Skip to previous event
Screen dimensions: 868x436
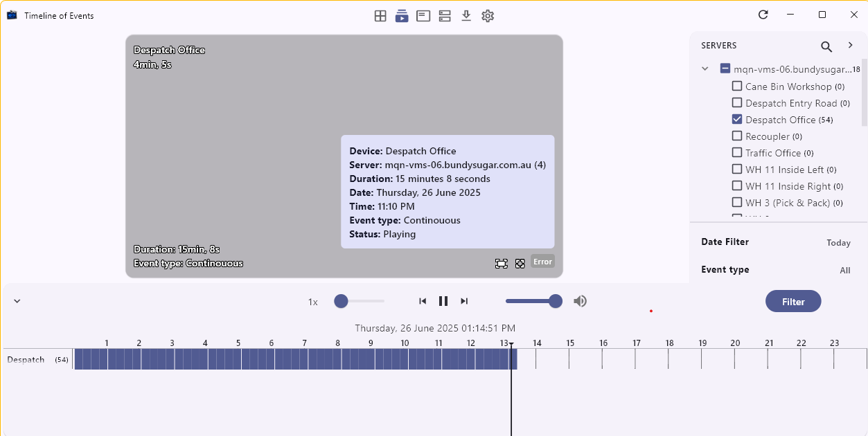tap(423, 301)
